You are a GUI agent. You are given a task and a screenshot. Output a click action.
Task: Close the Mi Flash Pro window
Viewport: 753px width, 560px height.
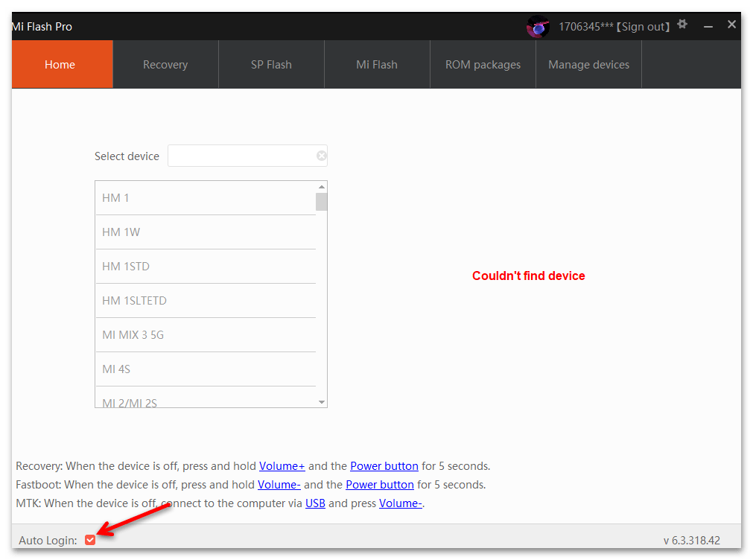(x=731, y=24)
